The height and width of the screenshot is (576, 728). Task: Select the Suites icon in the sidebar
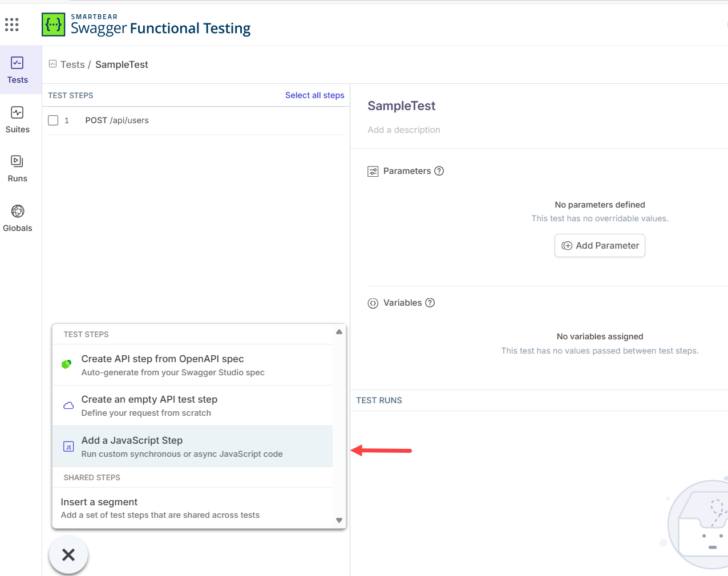[17, 120]
